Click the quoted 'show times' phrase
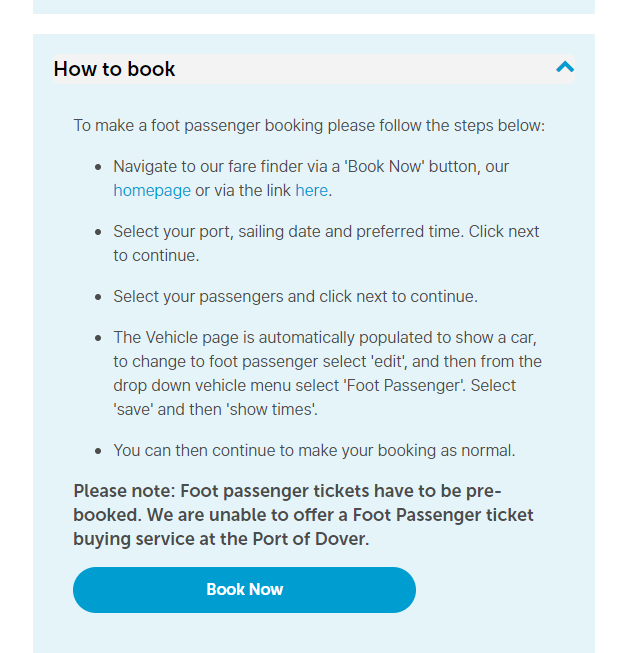 pos(272,410)
